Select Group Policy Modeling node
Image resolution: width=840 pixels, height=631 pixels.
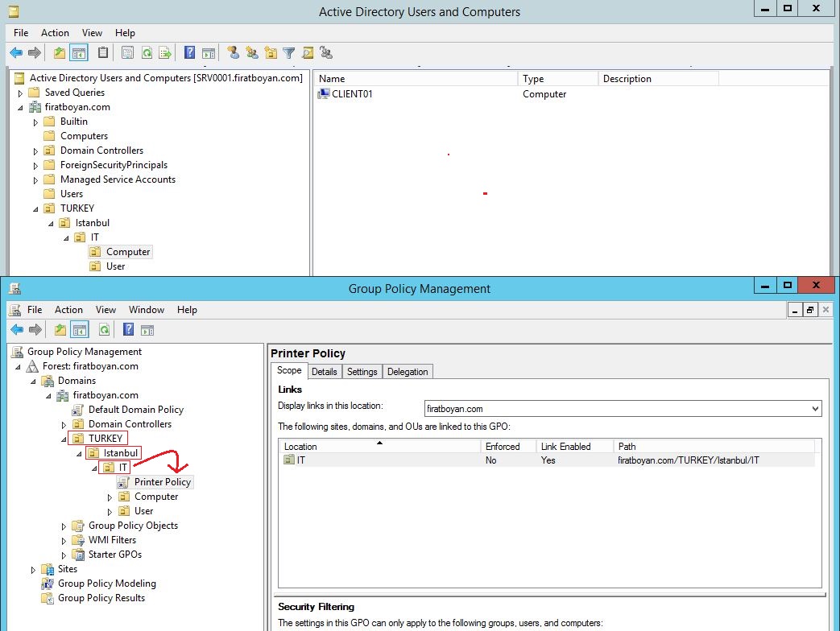tap(106, 584)
